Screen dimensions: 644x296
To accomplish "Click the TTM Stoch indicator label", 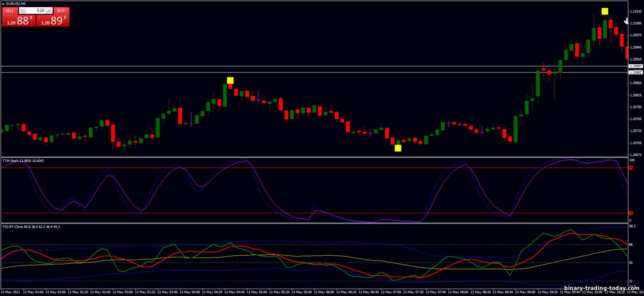I will (x=23, y=160).
